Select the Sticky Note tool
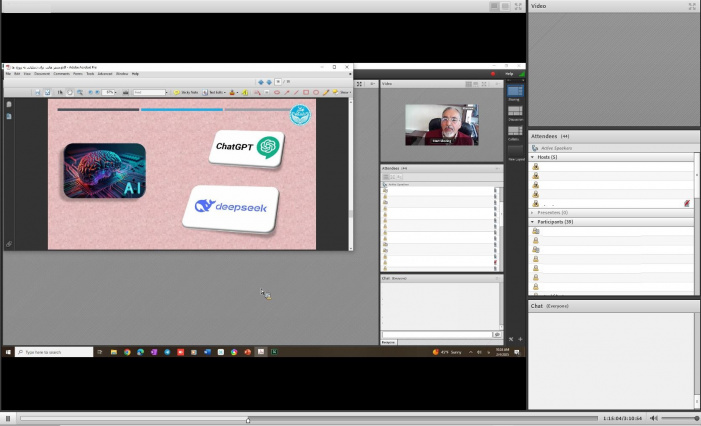Viewport: 701px width, 426px height. (x=186, y=93)
